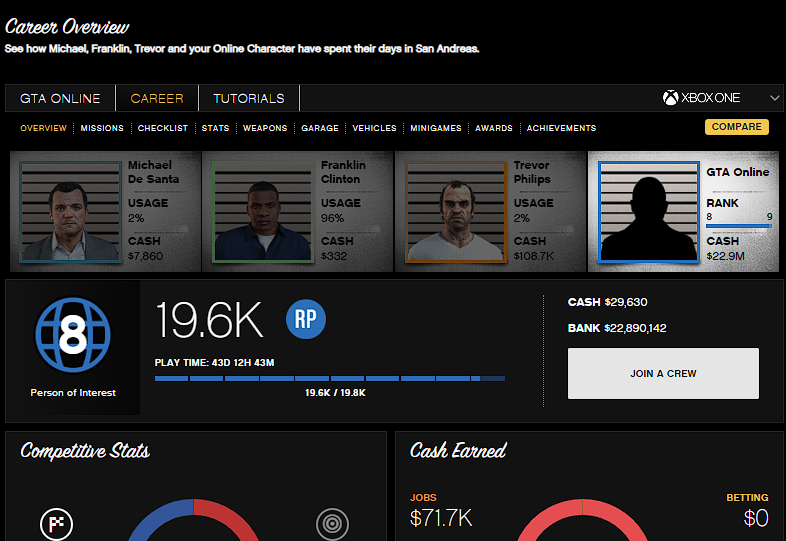
Task: Click the checkered race flag icon
Action: (56, 524)
